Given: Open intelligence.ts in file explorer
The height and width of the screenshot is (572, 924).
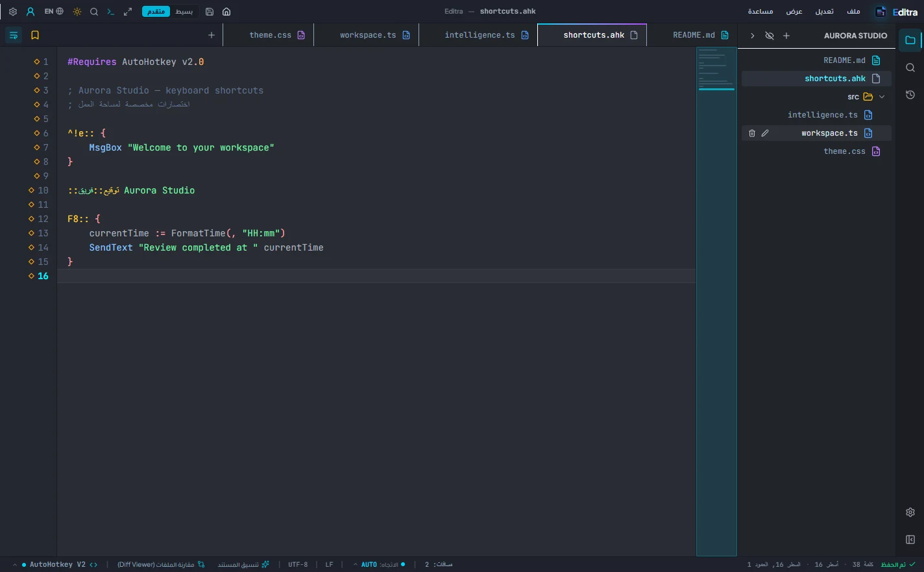Looking at the screenshot, I should 816,115.
